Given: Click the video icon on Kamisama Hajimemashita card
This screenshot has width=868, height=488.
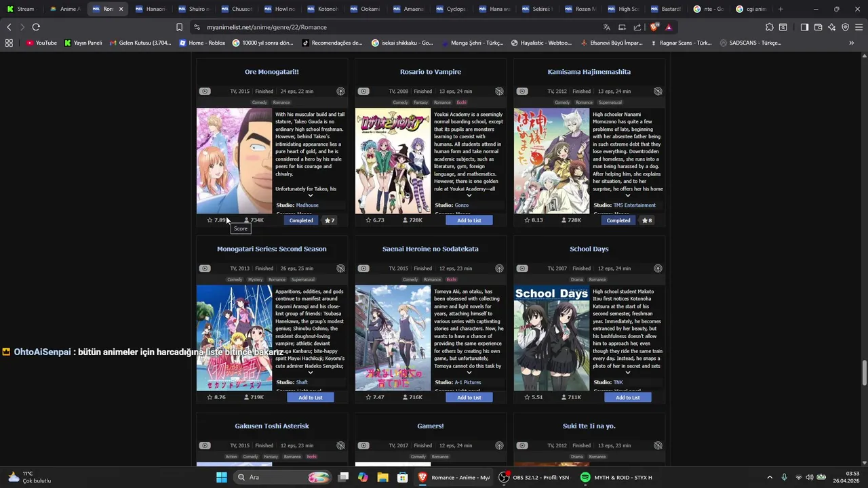Looking at the screenshot, I should coord(522,91).
